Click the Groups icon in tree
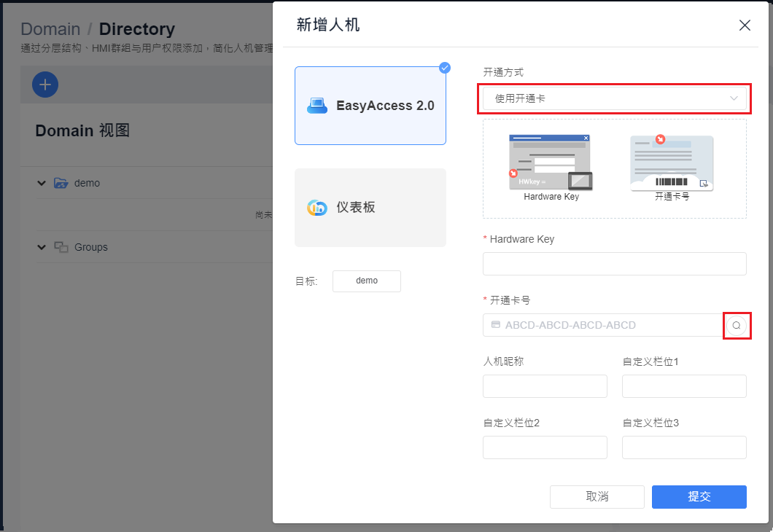Viewport: 773px width, 532px height. (61, 247)
